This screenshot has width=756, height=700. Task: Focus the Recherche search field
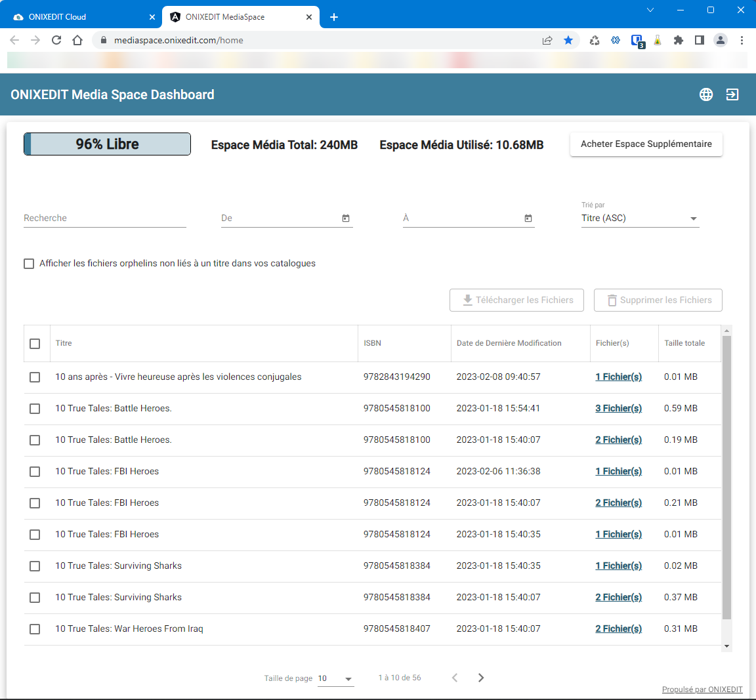pos(104,218)
